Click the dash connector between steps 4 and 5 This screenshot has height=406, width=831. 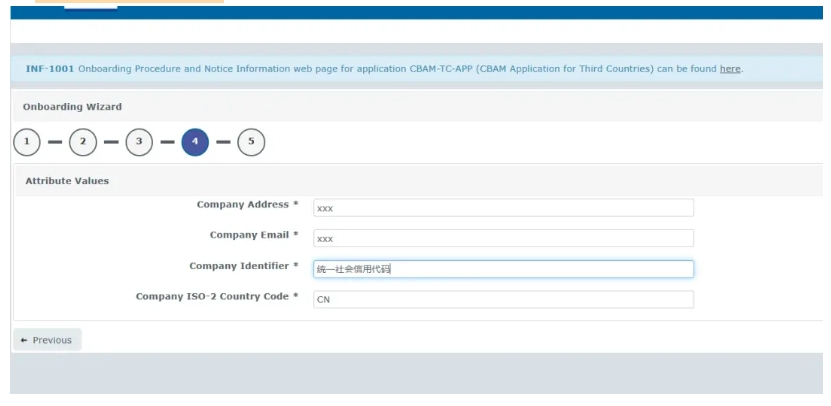coord(223,143)
